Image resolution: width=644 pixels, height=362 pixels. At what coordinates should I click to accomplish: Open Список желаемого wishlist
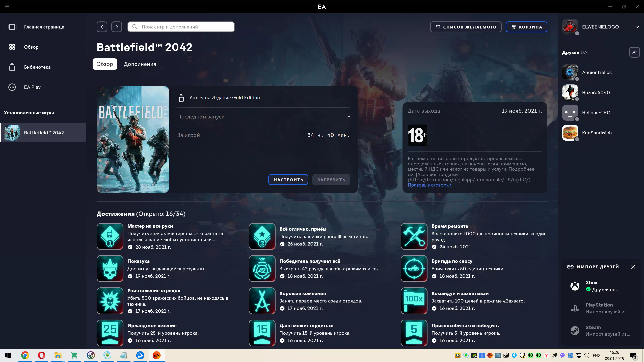(466, 27)
